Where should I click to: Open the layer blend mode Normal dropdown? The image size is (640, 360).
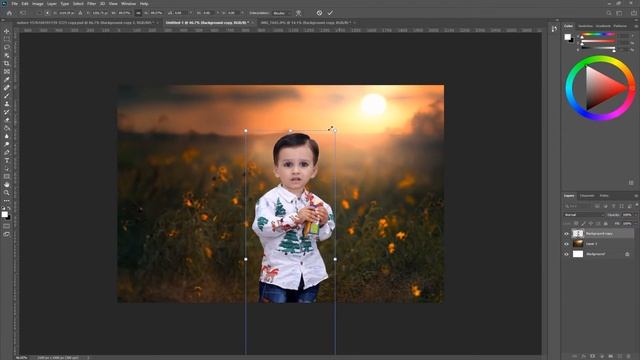584,215
